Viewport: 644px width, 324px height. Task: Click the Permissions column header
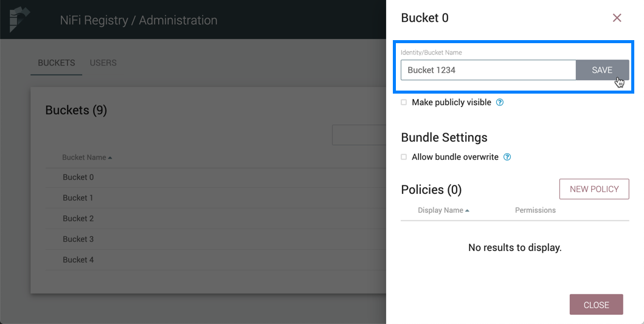(535, 210)
